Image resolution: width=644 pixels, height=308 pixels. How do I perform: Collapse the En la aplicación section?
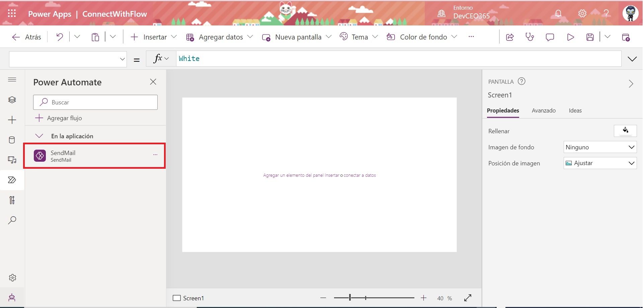(x=39, y=136)
